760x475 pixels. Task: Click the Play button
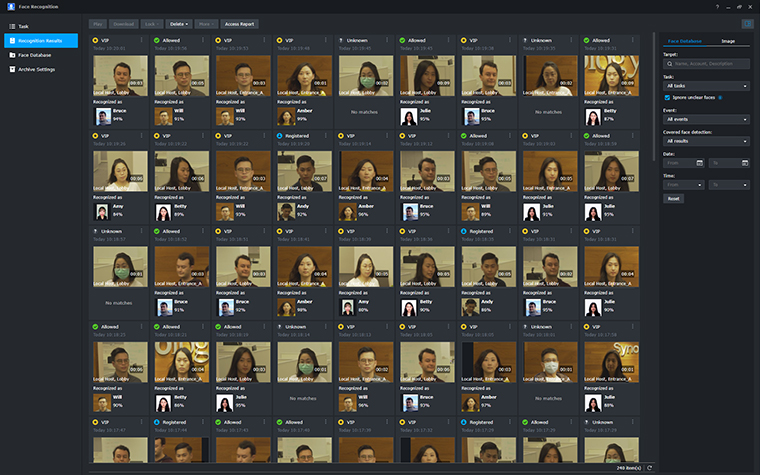coord(98,24)
